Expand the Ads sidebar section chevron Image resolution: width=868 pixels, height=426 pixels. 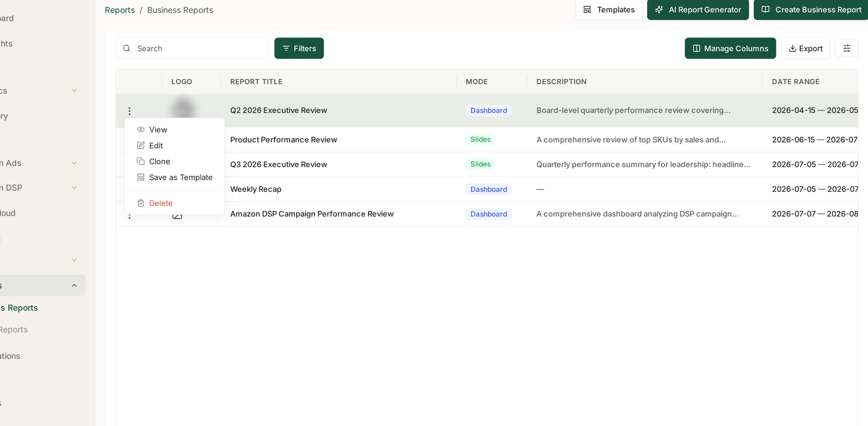coord(74,163)
